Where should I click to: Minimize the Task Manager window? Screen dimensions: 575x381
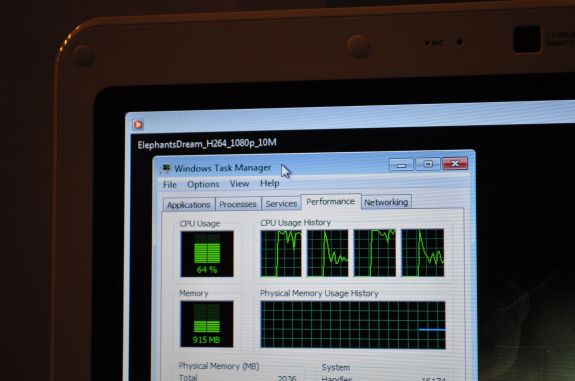(401, 165)
